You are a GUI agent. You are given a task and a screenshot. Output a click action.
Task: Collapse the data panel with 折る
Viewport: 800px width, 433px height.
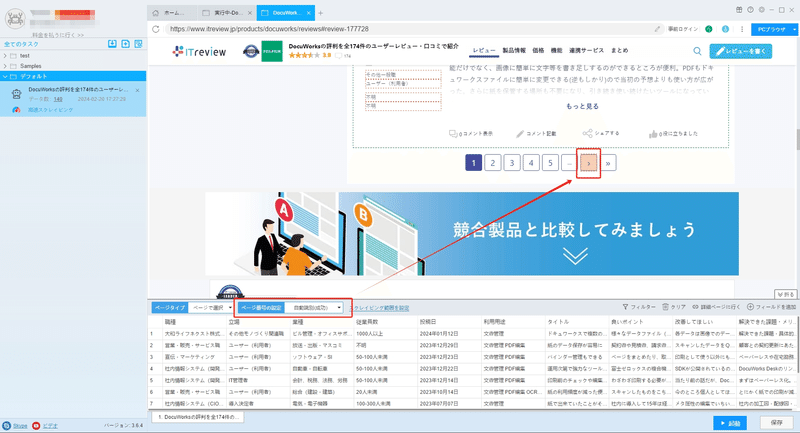(x=785, y=294)
